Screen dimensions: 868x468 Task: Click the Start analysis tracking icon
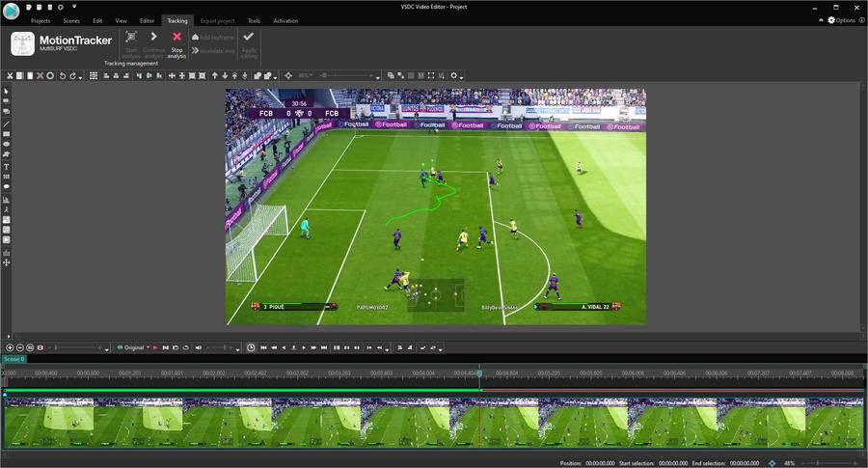pyautogui.click(x=131, y=37)
